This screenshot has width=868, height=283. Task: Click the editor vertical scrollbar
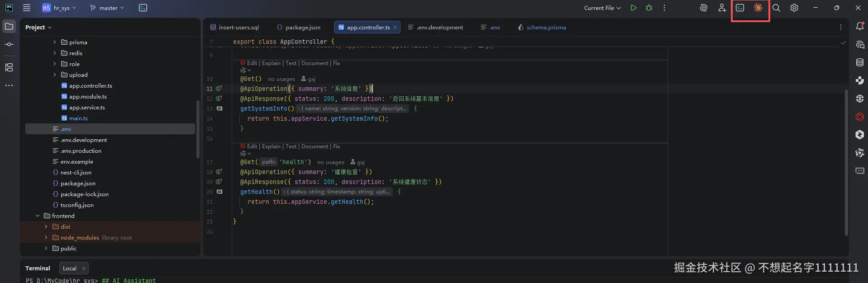(846, 163)
